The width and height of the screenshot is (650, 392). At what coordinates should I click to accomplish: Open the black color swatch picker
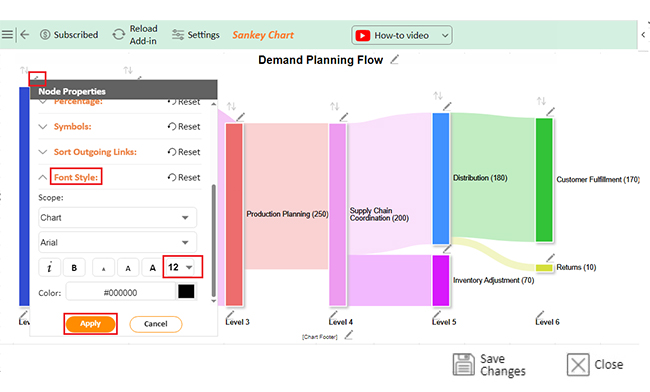[x=186, y=291]
